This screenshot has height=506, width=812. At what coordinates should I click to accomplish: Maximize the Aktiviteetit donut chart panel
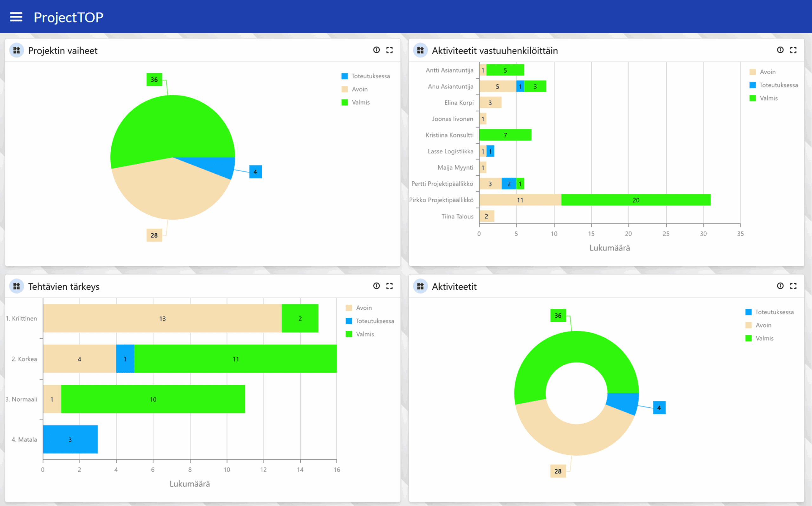793,286
